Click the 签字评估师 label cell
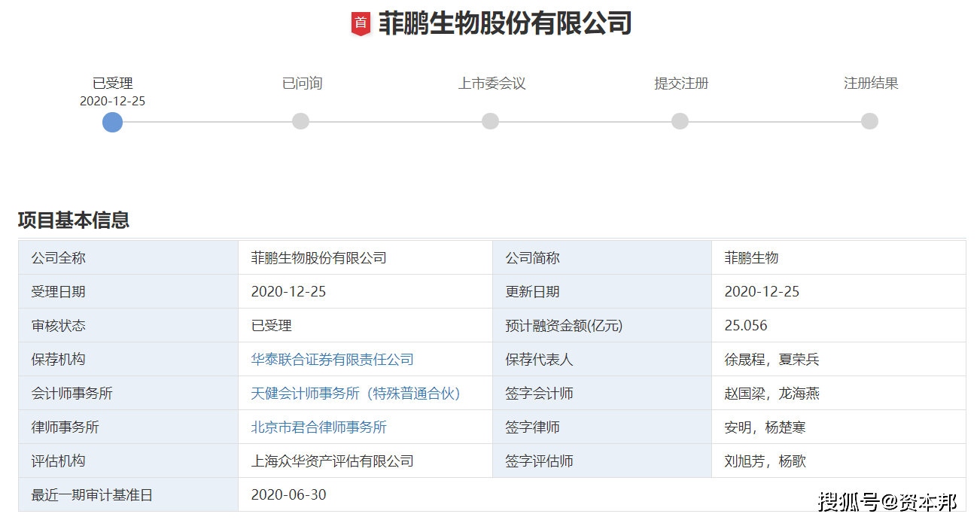Image resolution: width=980 pixels, height=523 pixels. [602, 461]
